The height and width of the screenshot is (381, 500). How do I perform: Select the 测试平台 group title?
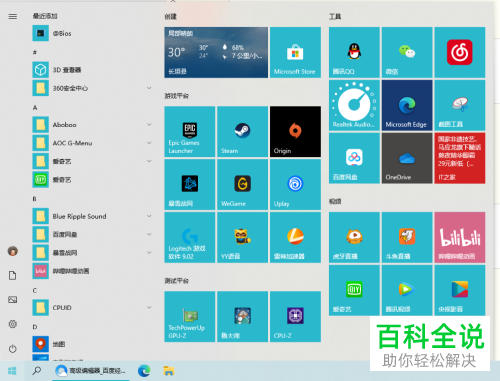176,281
